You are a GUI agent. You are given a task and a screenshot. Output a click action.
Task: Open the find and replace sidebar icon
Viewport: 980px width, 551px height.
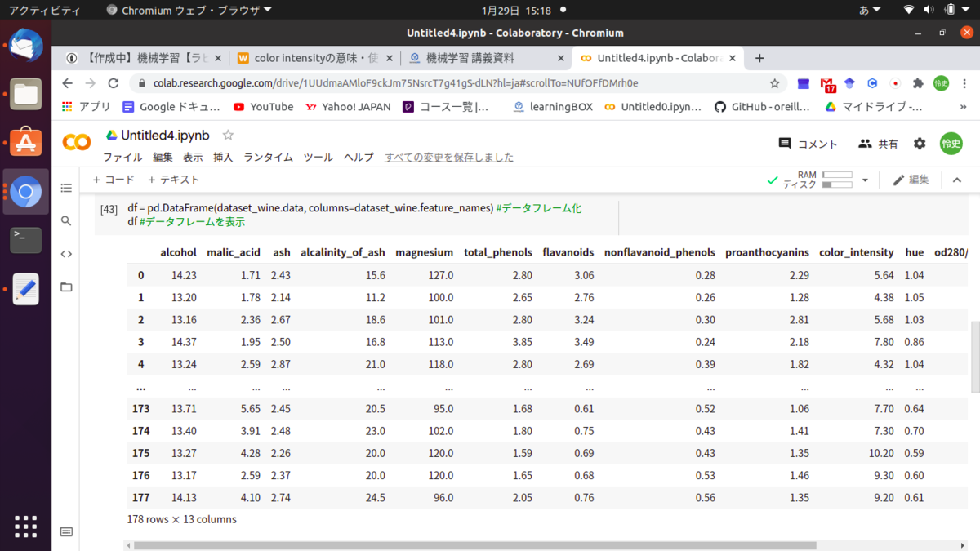pos(66,220)
